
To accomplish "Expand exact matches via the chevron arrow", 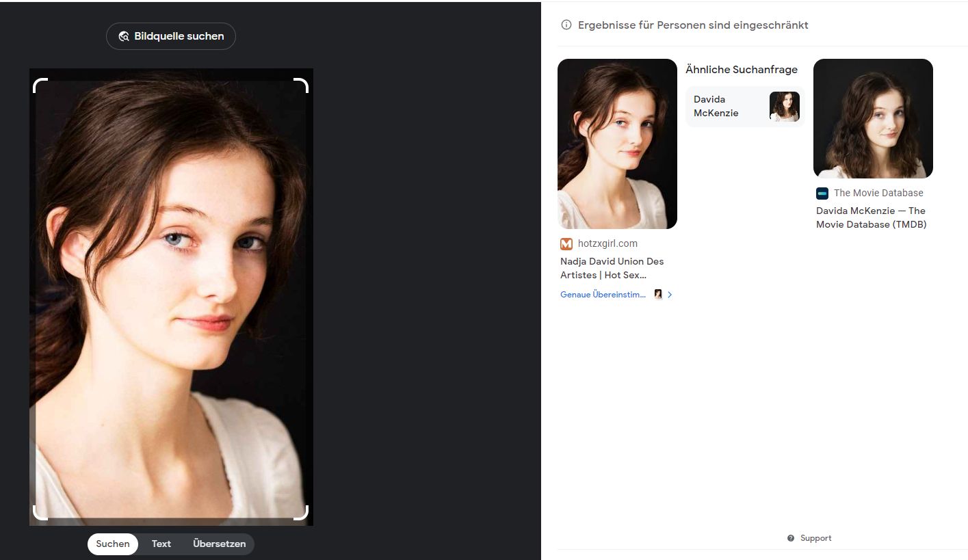I will [670, 295].
